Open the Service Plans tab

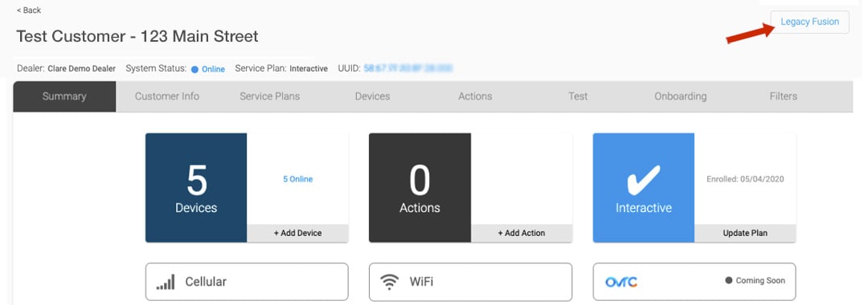[269, 96]
